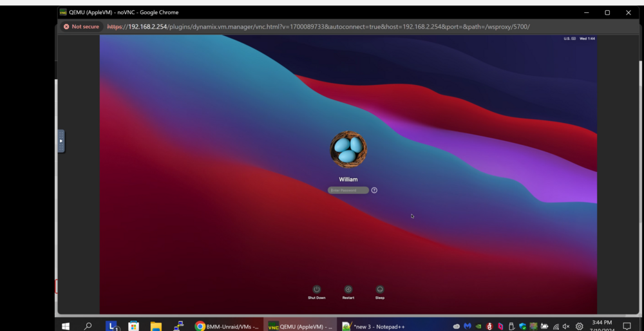Click the green multicolor square tray icon

(x=533, y=326)
